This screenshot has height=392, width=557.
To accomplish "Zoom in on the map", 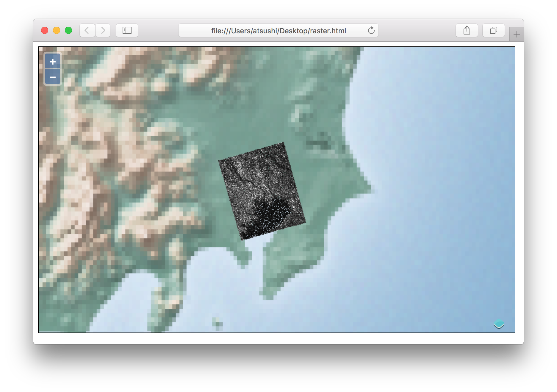I will tap(53, 62).
